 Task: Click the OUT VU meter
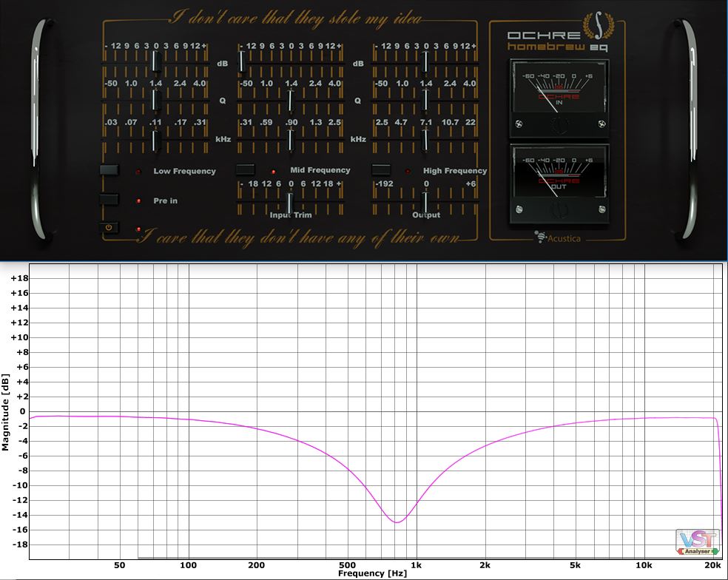click(x=559, y=183)
